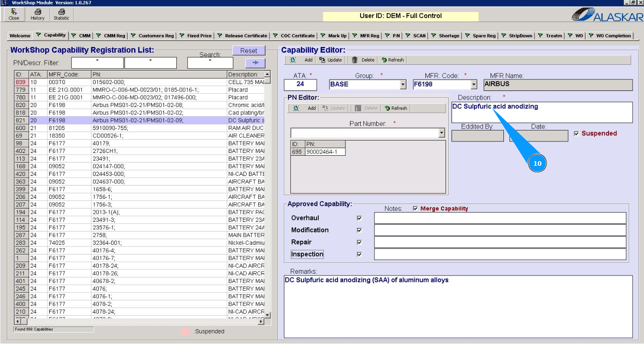Viewport: 644px width, 344px height.
Task: Click Refresh in PN Editor toolbar
Action: click(x=395, y=108)
